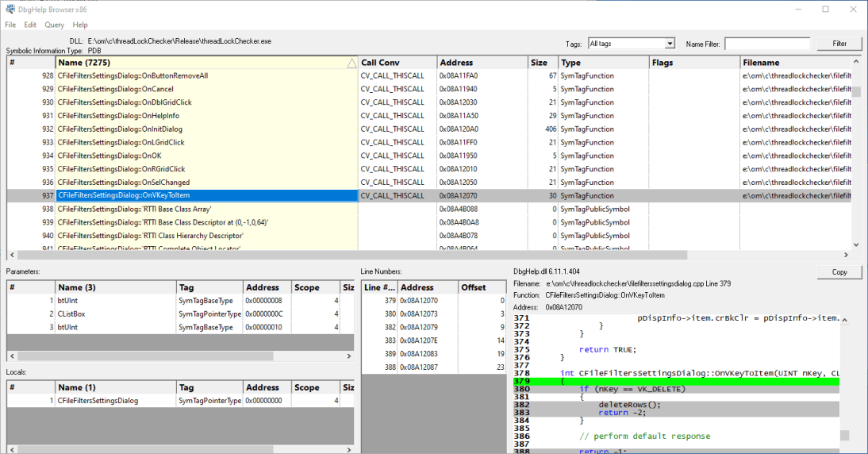Select first btUInt parameter at address 0x00000008

pos(180,301)
